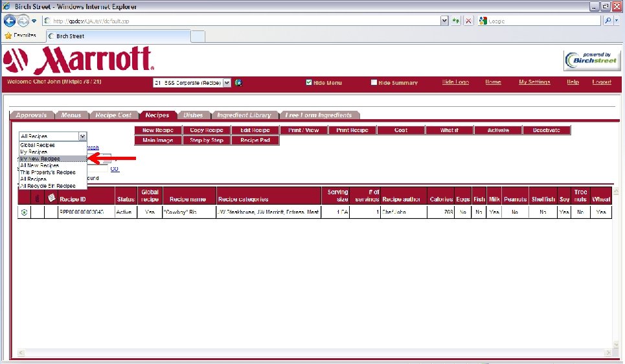Toggle the Hide Summary checkbox

click(x=374, y=82)
